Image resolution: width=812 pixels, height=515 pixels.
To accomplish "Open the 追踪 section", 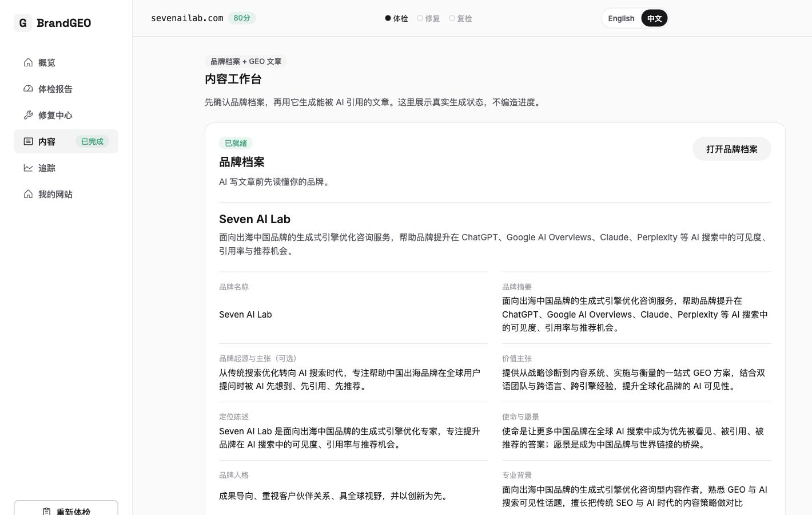I will tap(66, 168).
